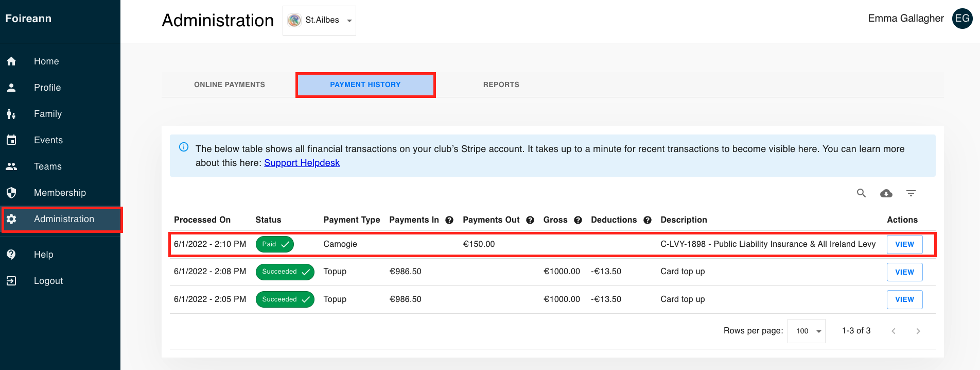
Task: View the Camogie €150.00 transaction
Action: click(x=904, y=244)
